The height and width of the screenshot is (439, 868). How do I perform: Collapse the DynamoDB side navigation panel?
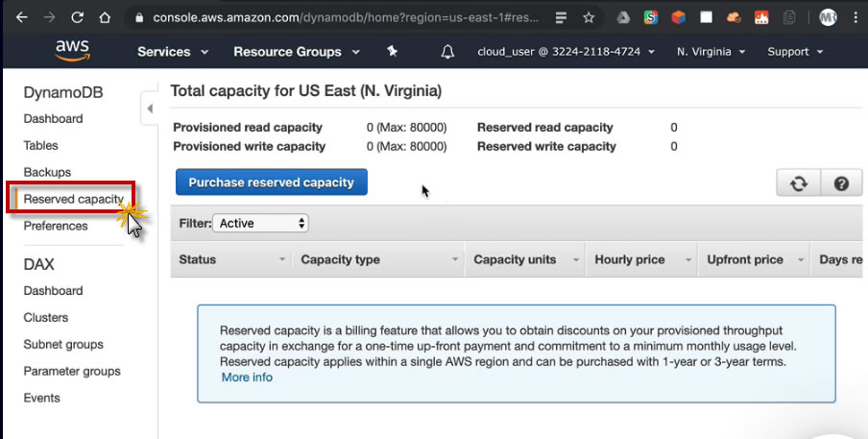coord(150,109)
